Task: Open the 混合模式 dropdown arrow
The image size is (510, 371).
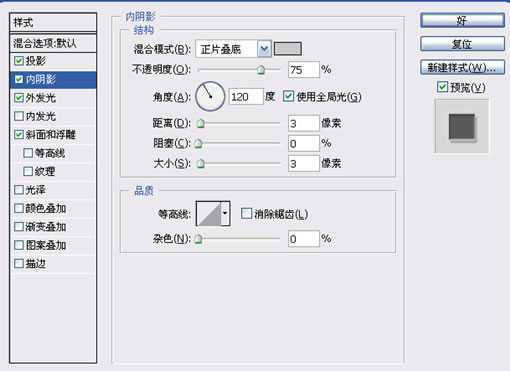Action: click(x=264, y=49)
